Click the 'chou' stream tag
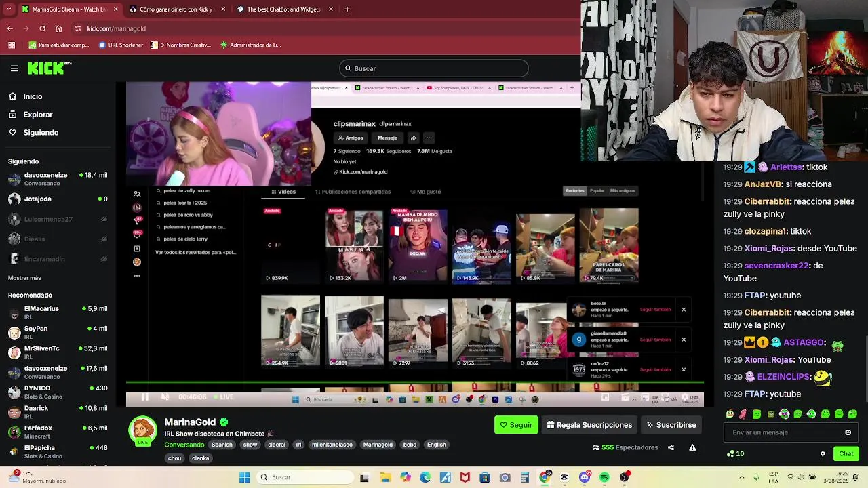 click(175, 458)
